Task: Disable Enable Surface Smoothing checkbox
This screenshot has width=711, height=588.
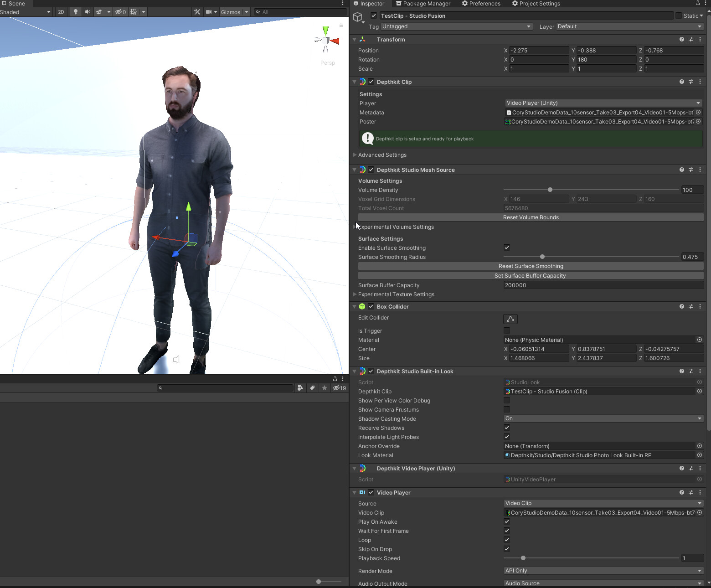Action: pyautogui.click(x=506, y=248)
